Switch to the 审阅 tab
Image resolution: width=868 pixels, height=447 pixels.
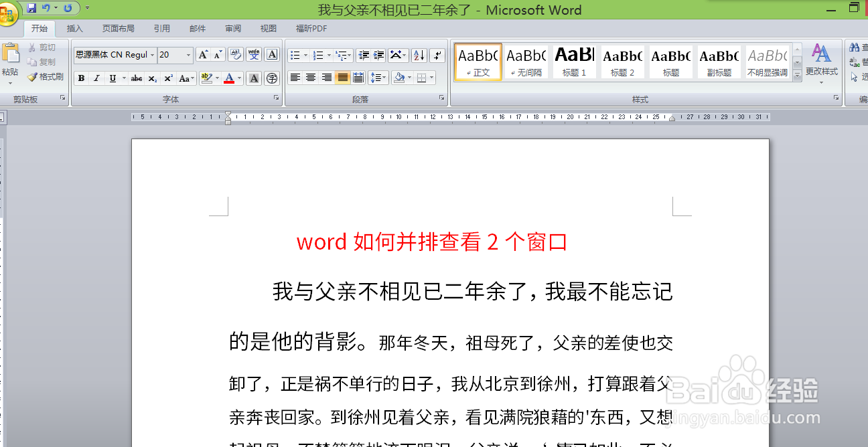[233, 29]
